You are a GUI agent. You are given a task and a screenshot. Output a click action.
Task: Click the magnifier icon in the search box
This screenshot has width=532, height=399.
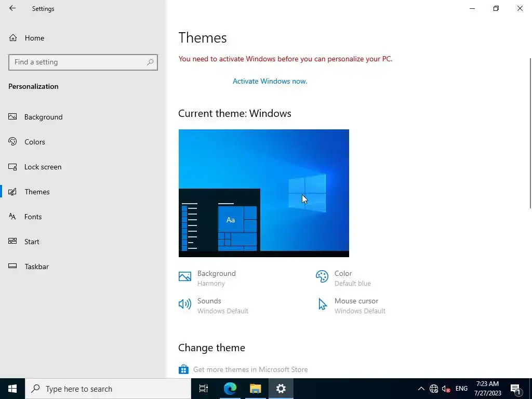(x=150, y=62)
